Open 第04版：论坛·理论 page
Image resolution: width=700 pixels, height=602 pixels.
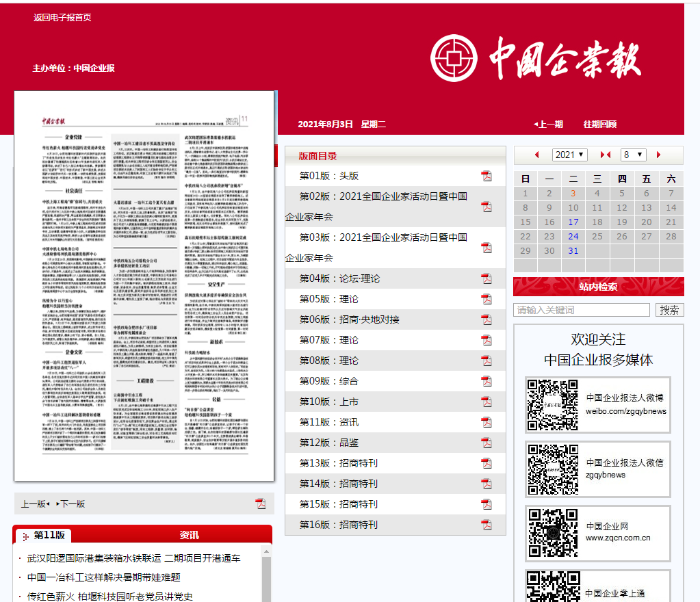click(339, 278)
